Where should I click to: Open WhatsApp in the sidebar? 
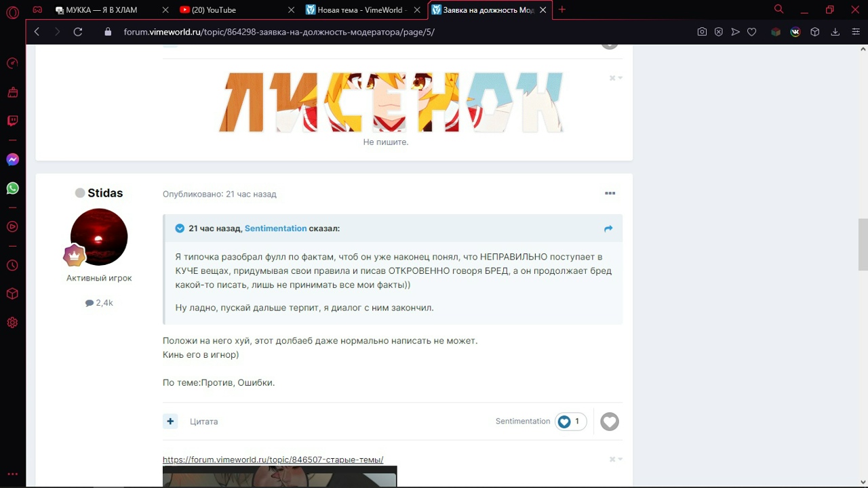[12, 188]
